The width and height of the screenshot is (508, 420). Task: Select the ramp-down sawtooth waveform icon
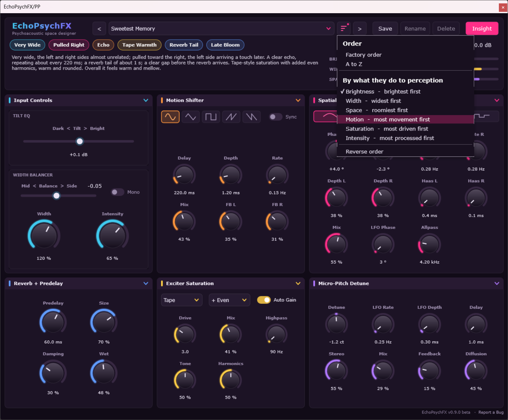coord(251,117)
